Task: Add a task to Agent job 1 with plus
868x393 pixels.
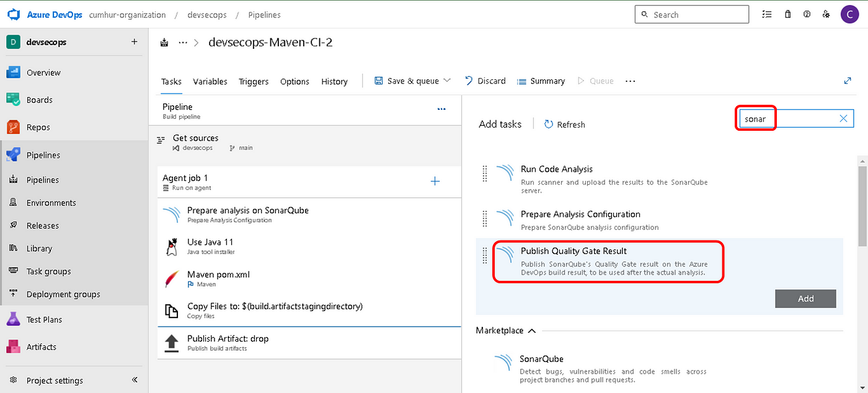Action: pyautogui.click(x=435, y=181)
